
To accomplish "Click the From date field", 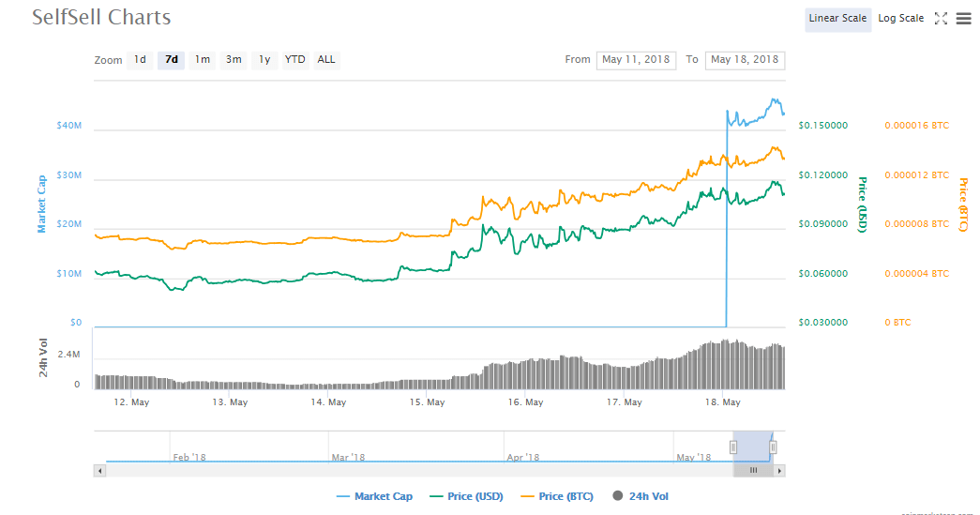I will coord(636,60).
